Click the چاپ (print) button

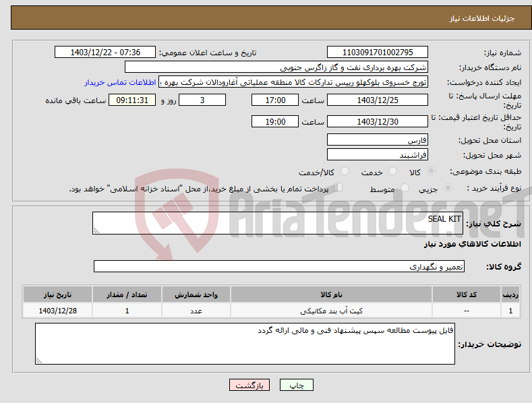tap(296, 385)
